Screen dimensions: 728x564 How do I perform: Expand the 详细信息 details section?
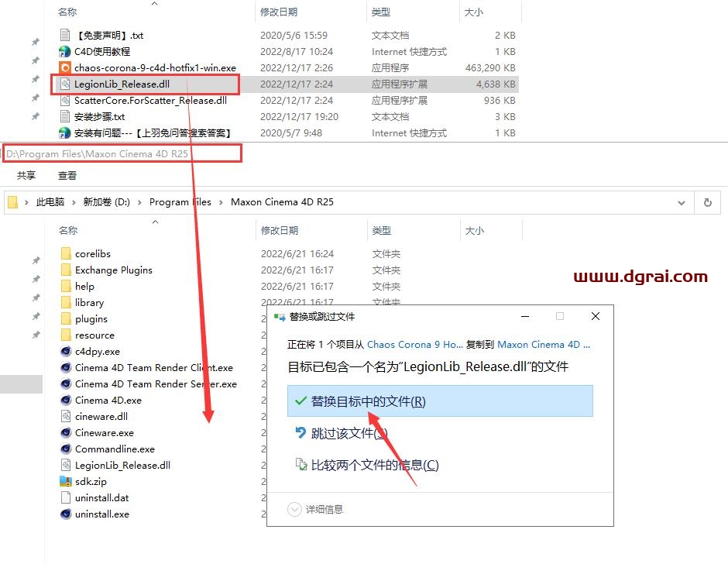(294, 510)
